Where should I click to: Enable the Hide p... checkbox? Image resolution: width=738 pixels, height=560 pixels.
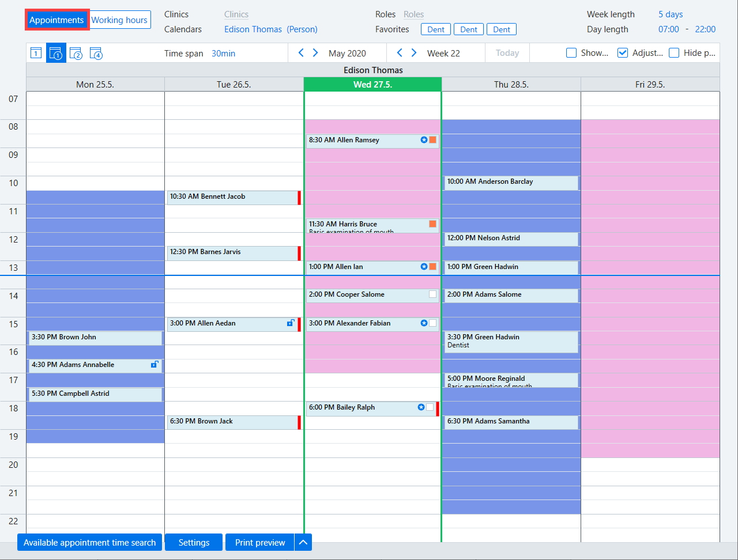(674, 53)
